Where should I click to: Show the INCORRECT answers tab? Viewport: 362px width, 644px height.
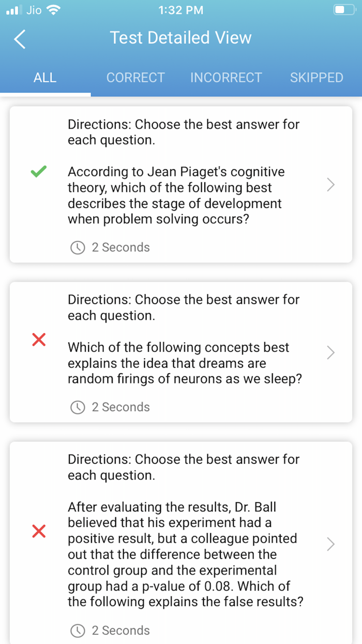(226, 78)
